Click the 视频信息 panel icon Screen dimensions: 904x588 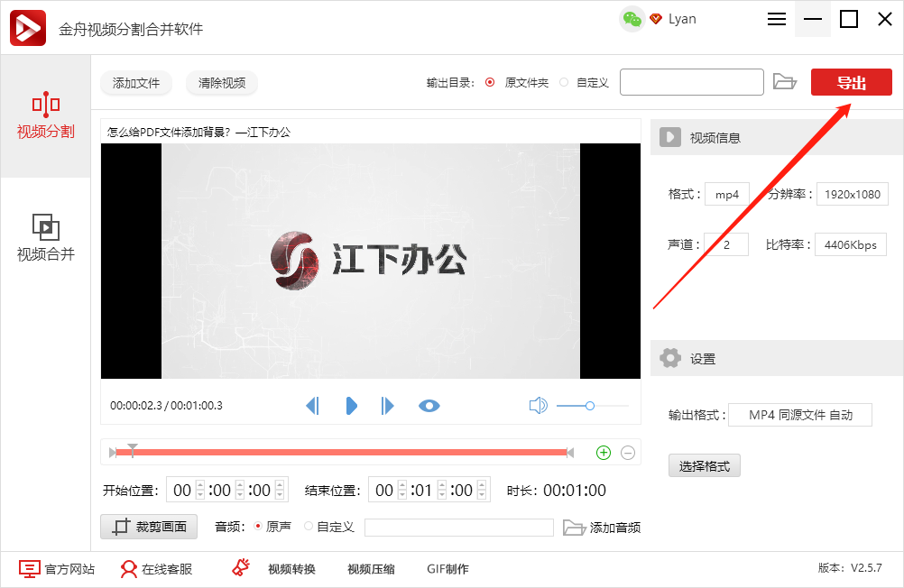(x=670, y=137)
